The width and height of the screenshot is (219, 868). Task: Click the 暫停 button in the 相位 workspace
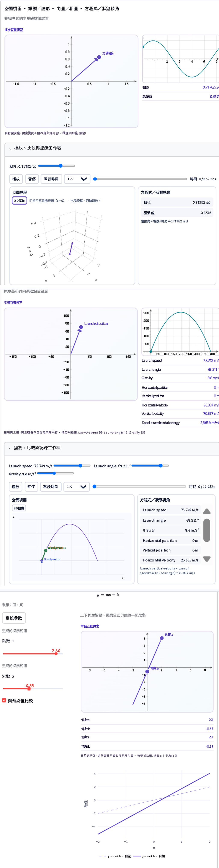tap(32, 179)
